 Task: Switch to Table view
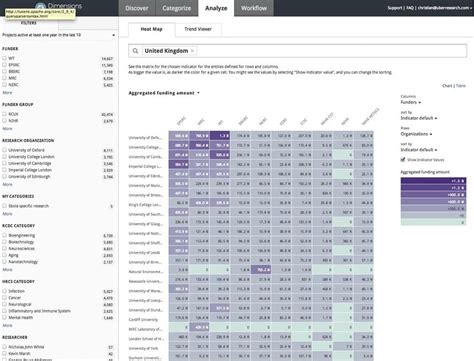click(461, 86)
